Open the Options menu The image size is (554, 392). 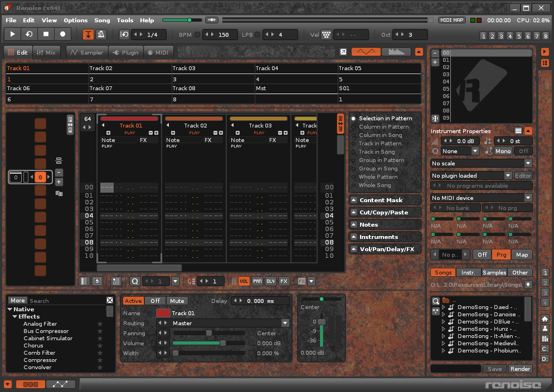76,20
